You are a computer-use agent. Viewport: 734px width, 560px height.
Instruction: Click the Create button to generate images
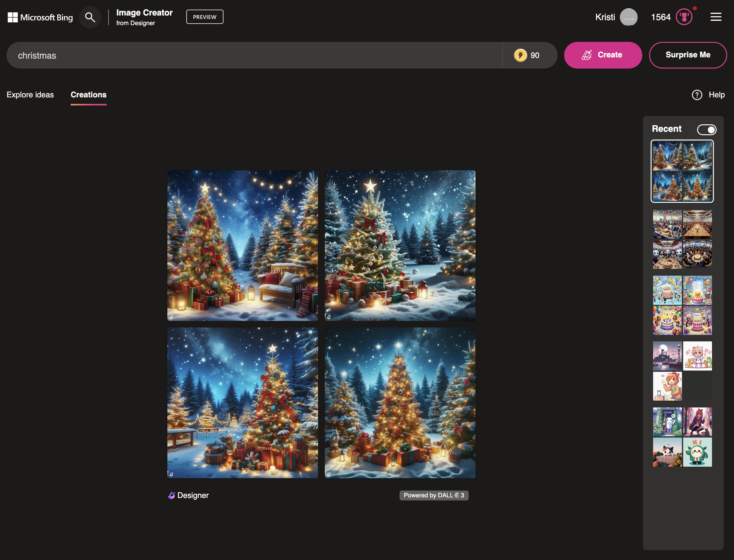pyautogui.click(x=604, y=55)
